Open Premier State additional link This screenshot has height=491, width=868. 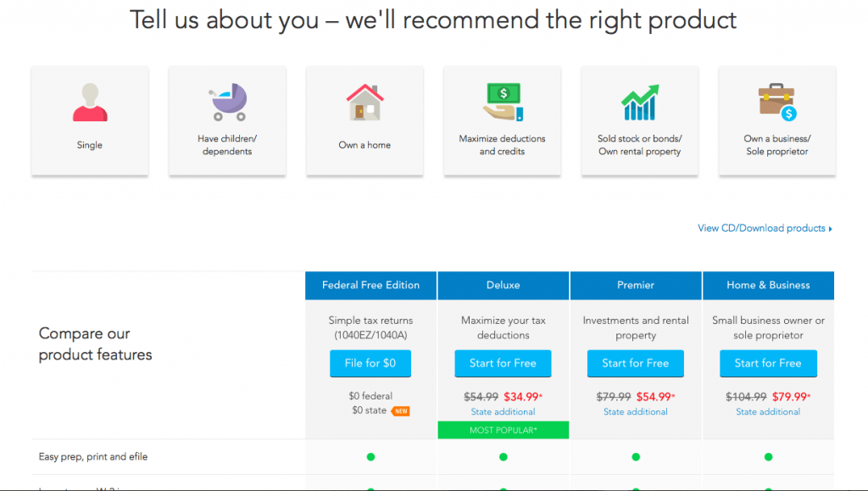[x=636, y=412]
